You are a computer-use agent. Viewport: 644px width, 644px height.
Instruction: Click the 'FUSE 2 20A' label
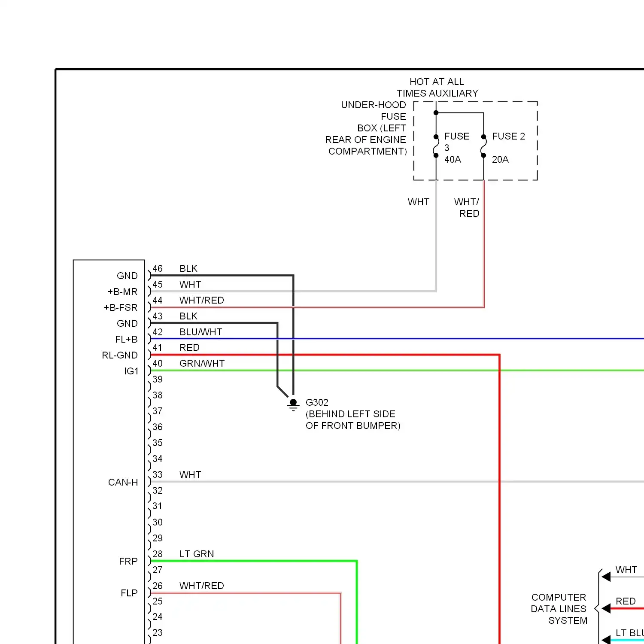coord(508,148)
